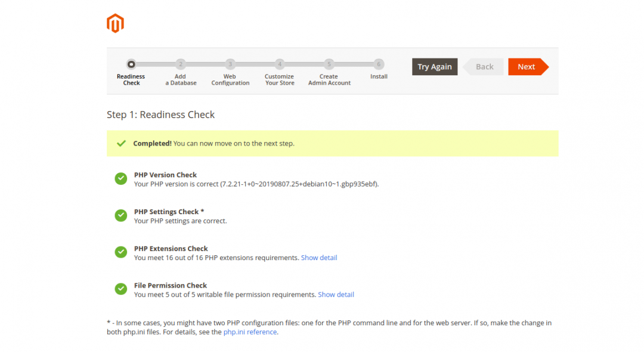Go to step 4 Customize Your Store
The width and height of the screenshot is (644, 352).
tap(280, 64)
